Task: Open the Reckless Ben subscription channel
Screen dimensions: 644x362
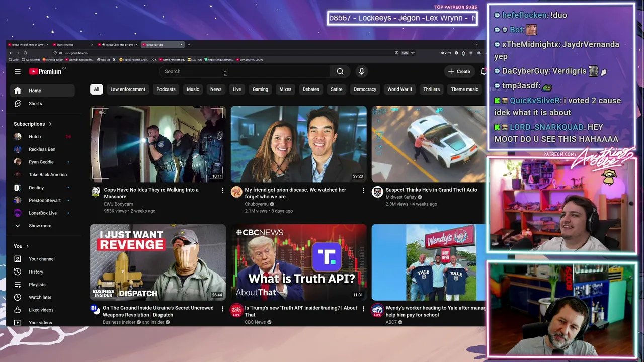Action: coord(42,149)
